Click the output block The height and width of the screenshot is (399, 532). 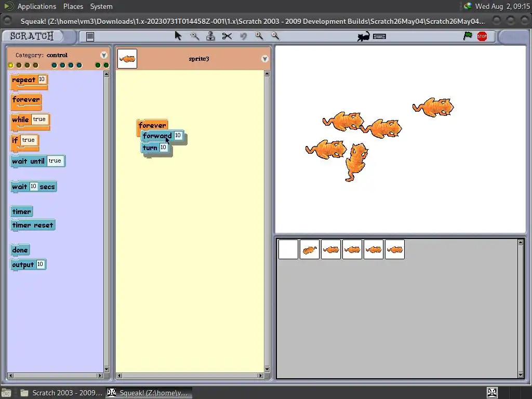click(23, 264)
